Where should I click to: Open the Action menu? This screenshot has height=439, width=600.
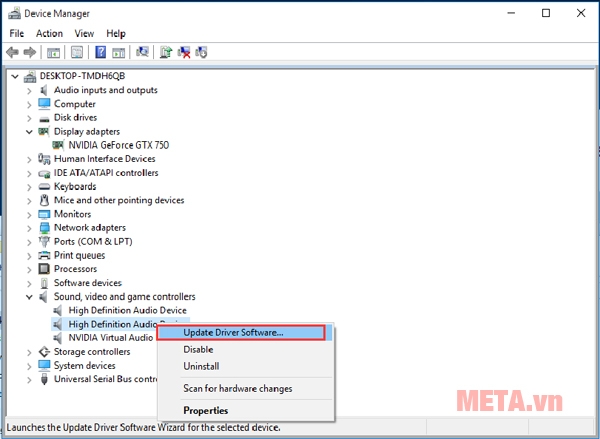49,33
